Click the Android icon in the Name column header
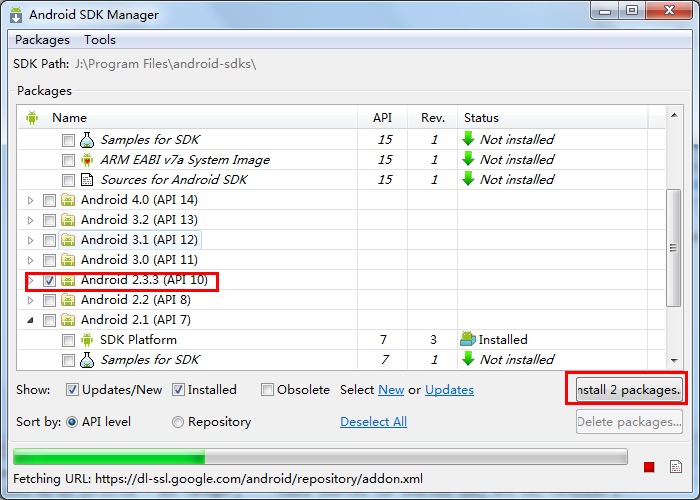 (32, 118)
